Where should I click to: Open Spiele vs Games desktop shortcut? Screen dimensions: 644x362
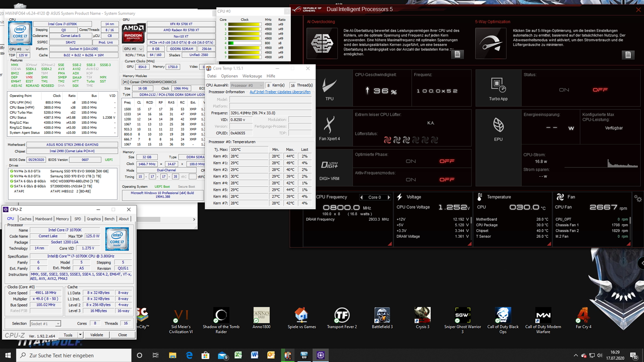[x=302, y=318]
